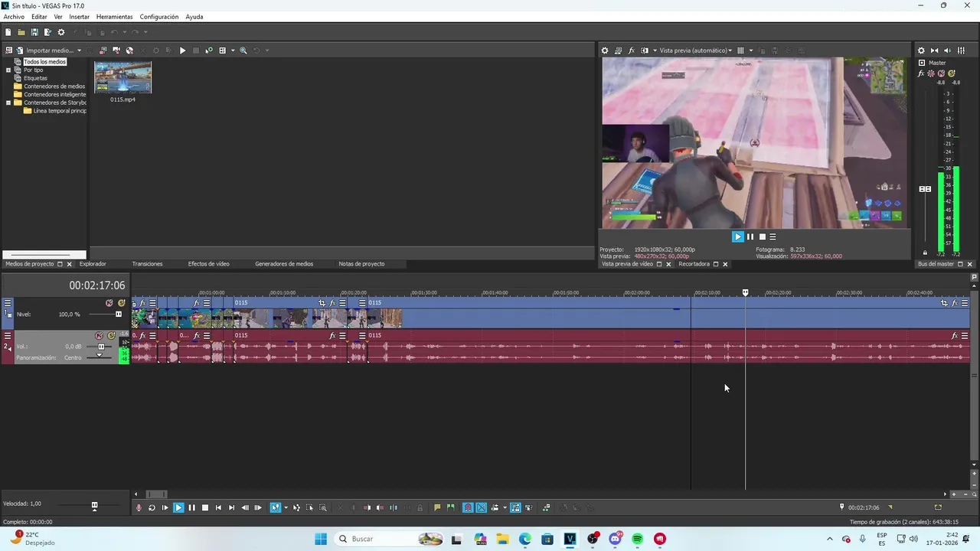
Task: Open the Ayuda menu
Action: click(194, 17)
